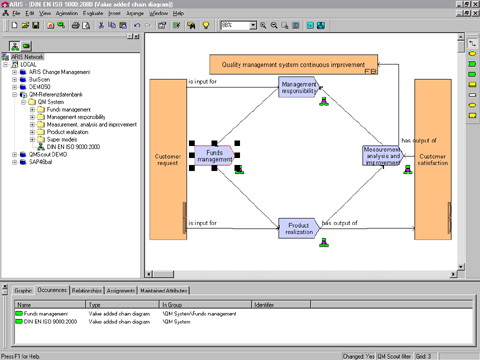Viewport: 480px width, 360px height.
Task: Select DIN EN ISO 9000:2000 model in tree
Action: coord(73,147)
